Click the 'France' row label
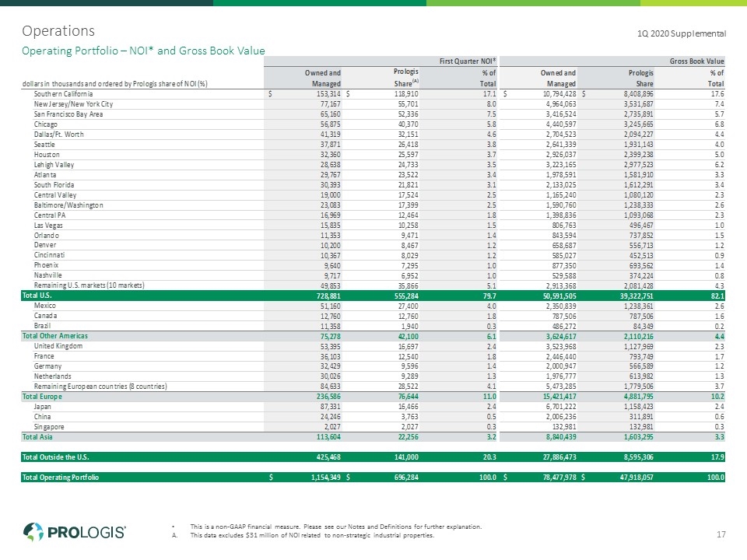 pos(44,356)
